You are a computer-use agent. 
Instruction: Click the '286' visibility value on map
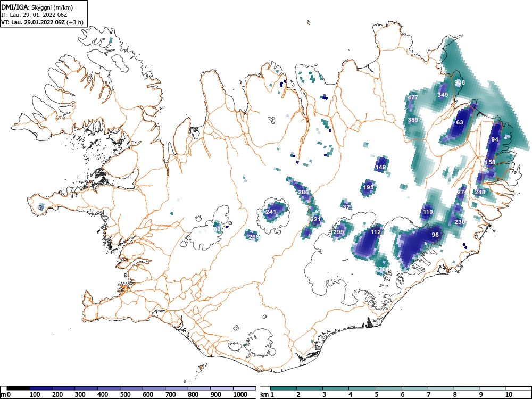pyautogui.click(x=303, y=192)
